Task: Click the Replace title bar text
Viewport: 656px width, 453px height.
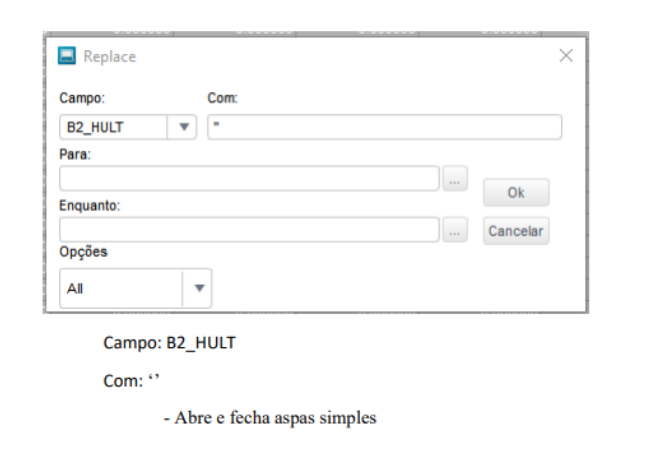Action: click(110, 57)
